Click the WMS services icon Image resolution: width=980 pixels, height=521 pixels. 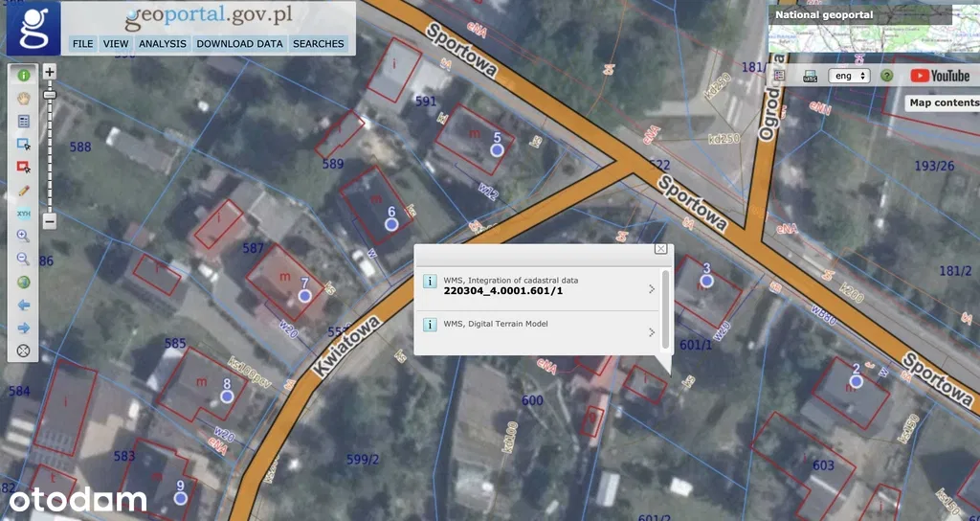point(810,76)
